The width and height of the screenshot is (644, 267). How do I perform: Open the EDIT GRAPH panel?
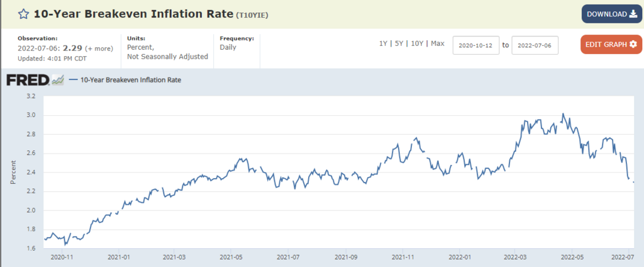[x=611, y=45]
